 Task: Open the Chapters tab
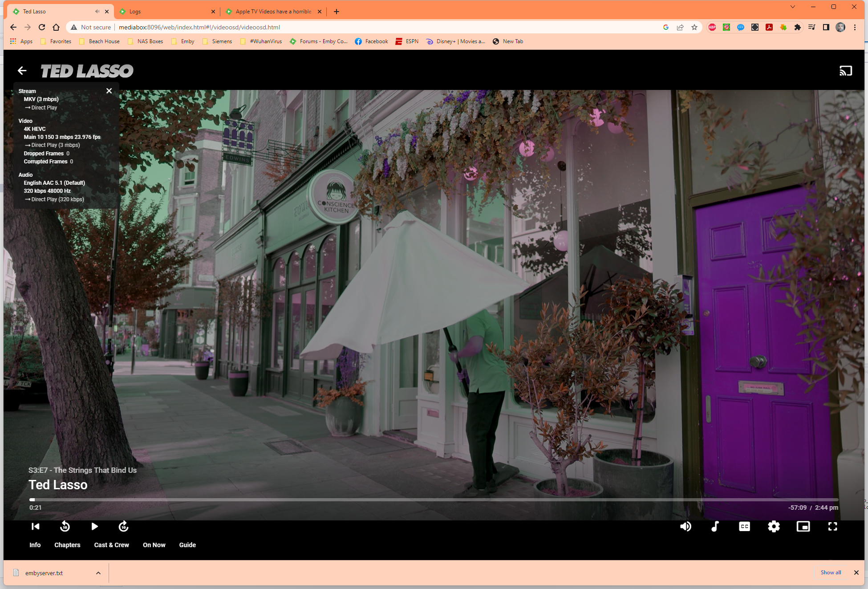[67, 545]
